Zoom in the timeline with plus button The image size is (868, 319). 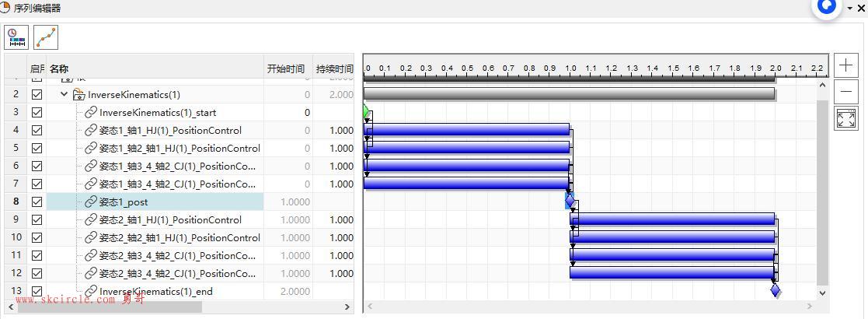[x=845, y=65]
